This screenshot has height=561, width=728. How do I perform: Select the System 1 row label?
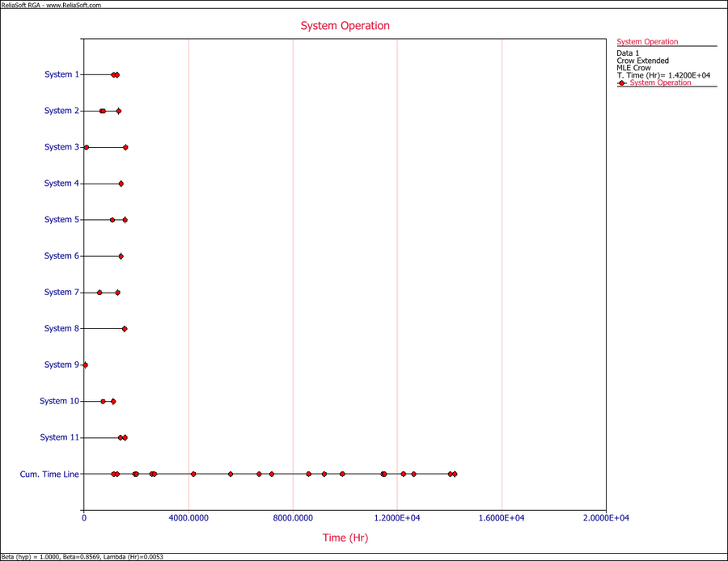click(61, 74)
